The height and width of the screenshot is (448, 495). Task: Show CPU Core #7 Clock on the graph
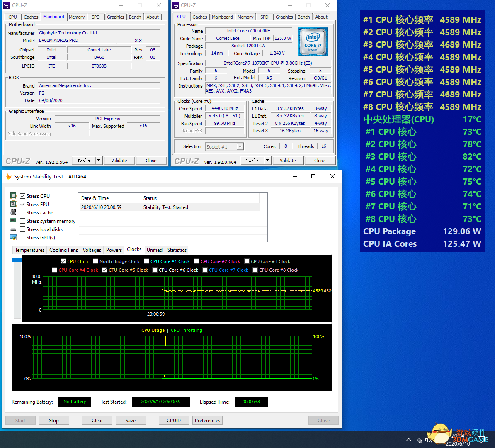coord(205,270)
